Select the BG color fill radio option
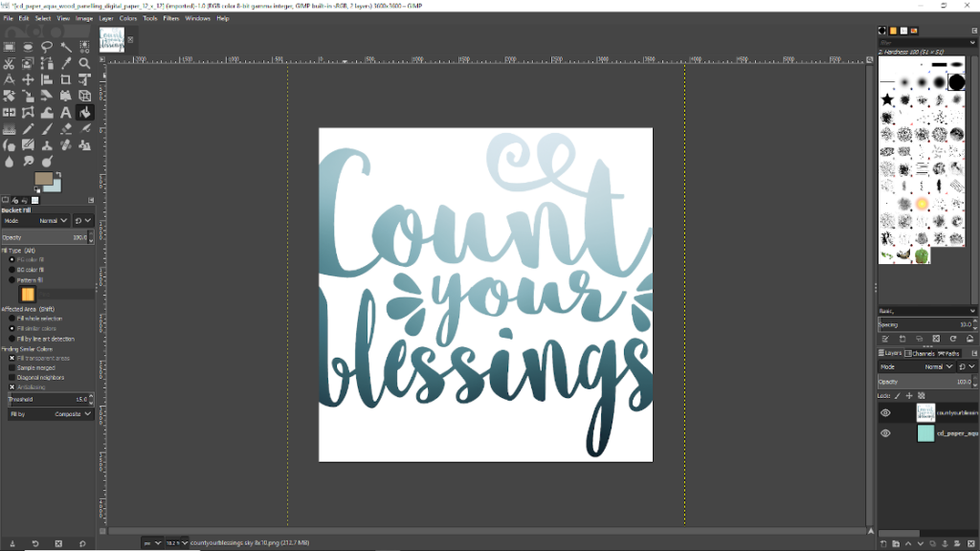 [12, 270]
